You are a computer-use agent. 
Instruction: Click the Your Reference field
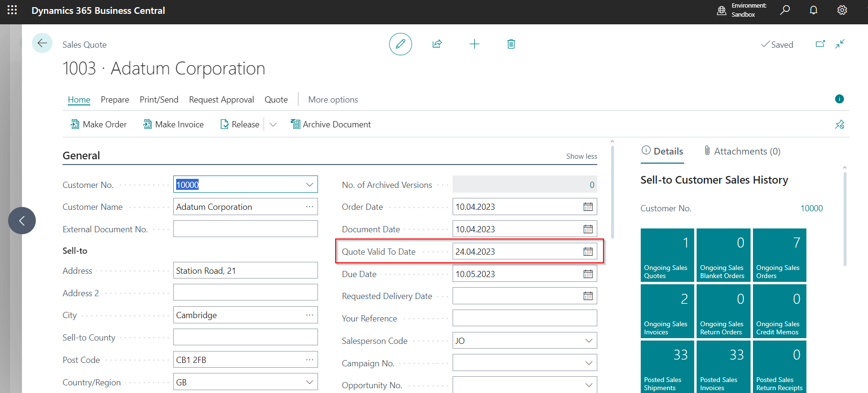pyautogui.click(x=525, y=318)
